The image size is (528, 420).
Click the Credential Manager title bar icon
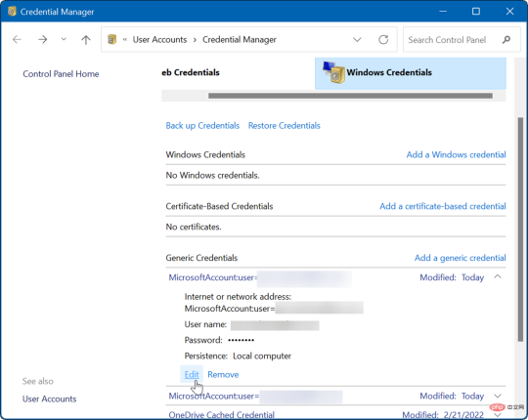pos(12,12)
